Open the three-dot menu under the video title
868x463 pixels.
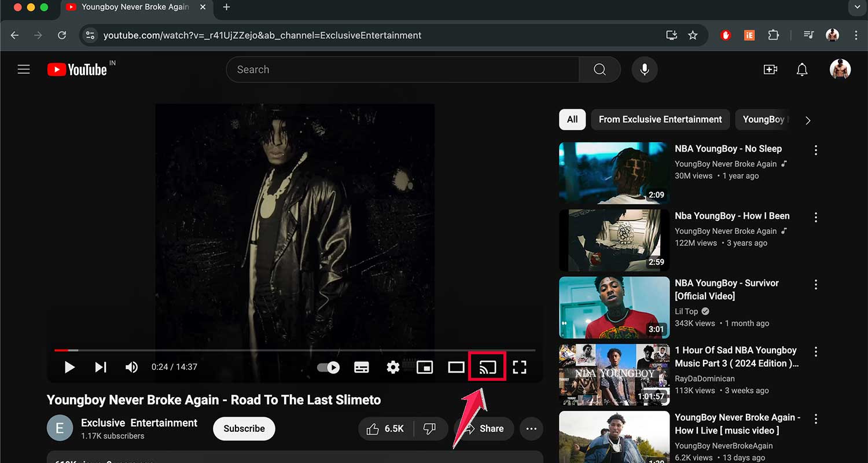531,428
